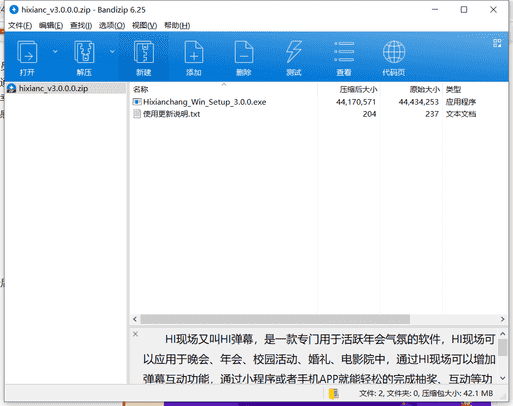Click the comment pane vertical scrollbar thumb
This screenshot has height=406, width=513.
pos(503,348)
